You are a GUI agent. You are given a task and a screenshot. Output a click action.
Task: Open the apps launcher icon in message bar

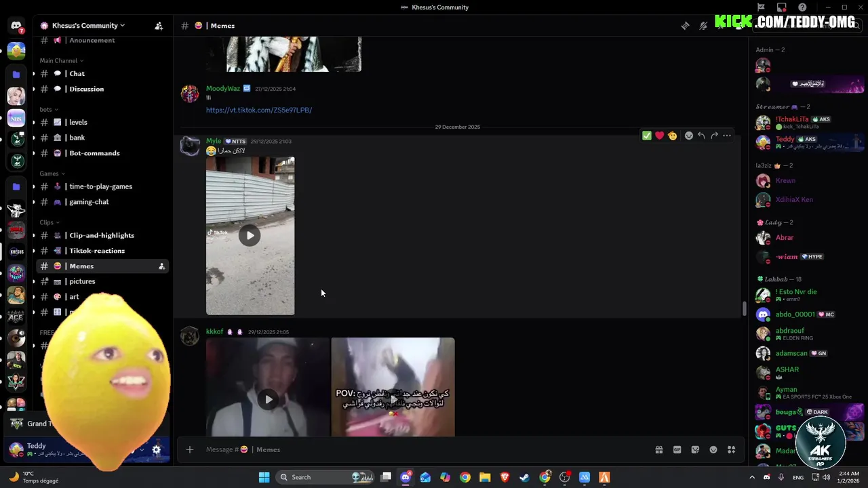[x=732, y=449]
